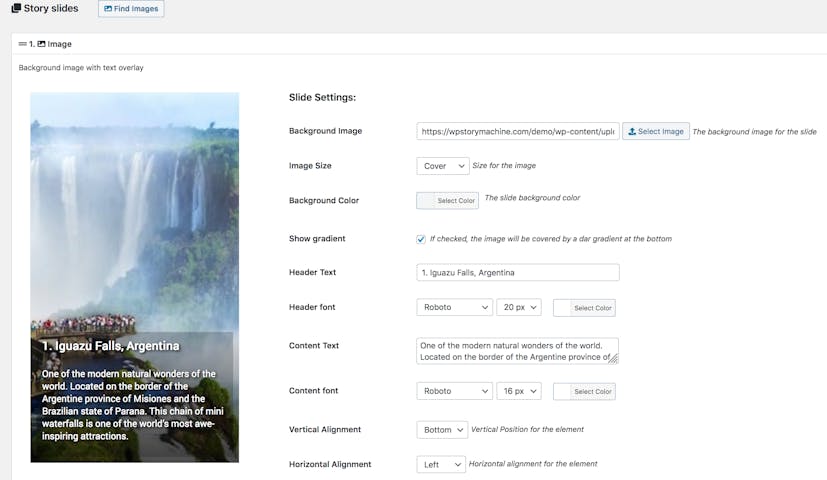Viewport: 827px width, 480px height.
Task: Open the Header font Roboto dropdown
Action: [454, 308]
